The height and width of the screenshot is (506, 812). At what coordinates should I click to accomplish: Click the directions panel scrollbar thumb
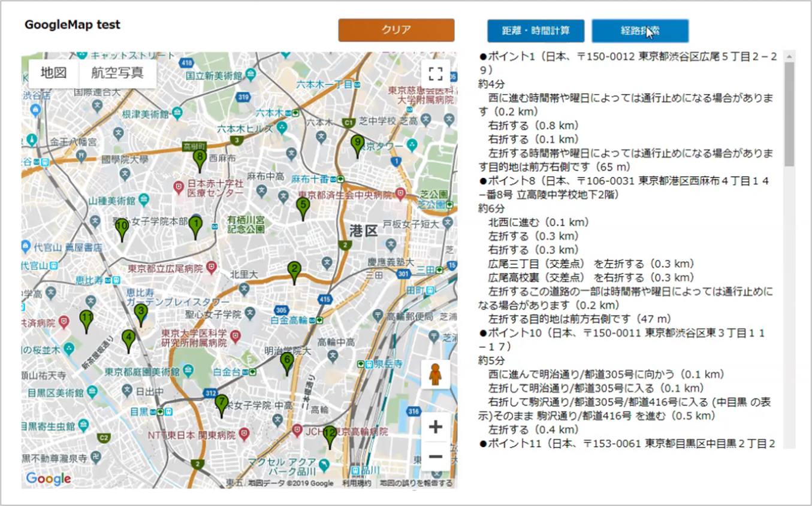tap(789, 114)
